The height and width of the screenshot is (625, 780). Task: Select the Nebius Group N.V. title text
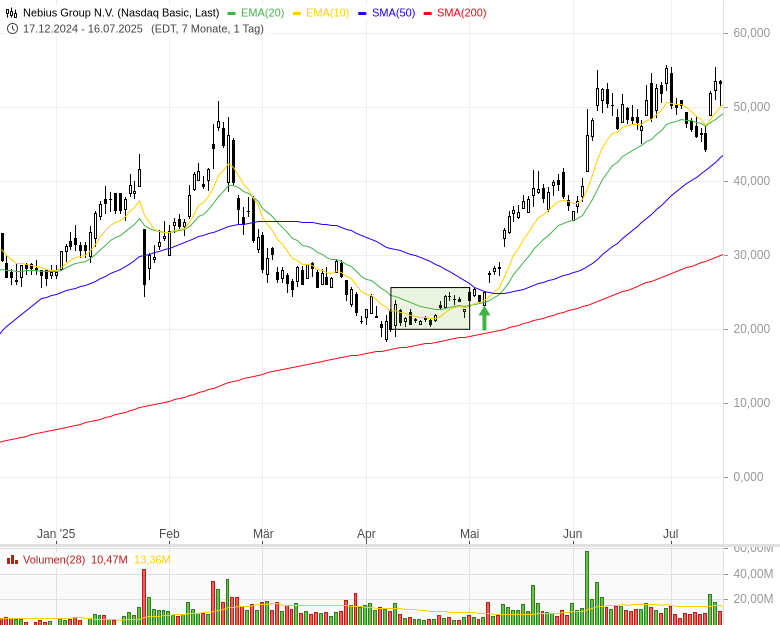pos(120,12)
